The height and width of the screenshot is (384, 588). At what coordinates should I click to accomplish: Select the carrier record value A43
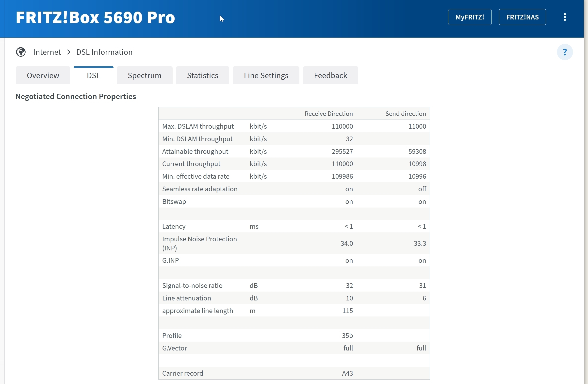pyautogui.click(x=347, y=373)
